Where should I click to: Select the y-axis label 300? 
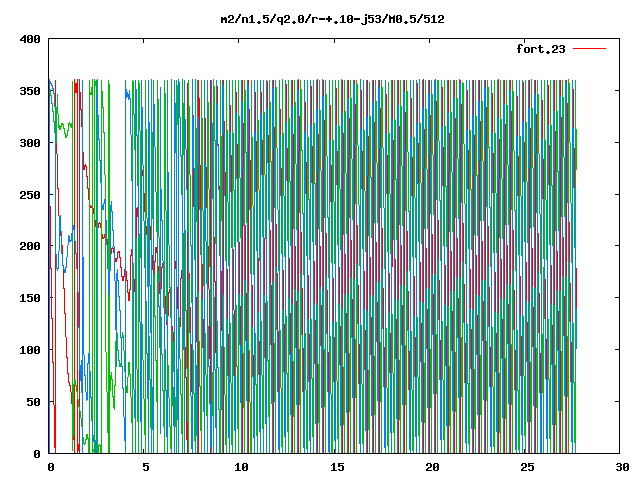click(30, 143)
